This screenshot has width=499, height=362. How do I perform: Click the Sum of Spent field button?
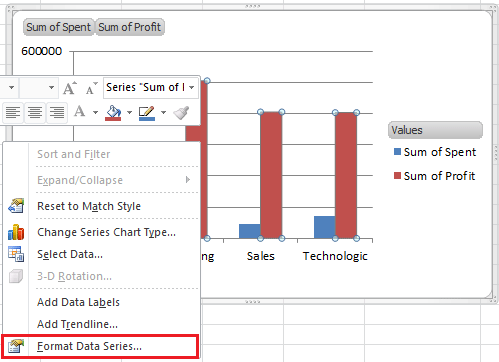click(x=58, y=27)
